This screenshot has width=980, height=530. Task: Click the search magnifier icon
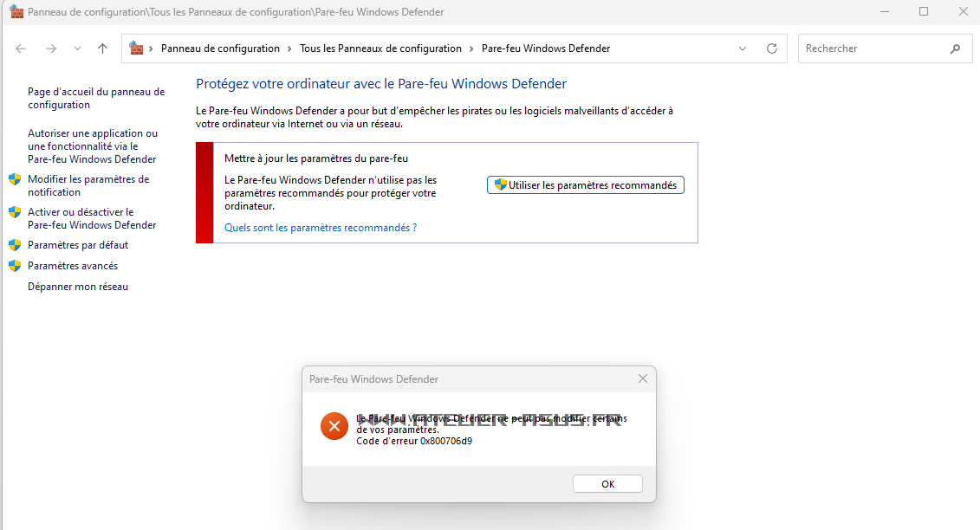955,49
